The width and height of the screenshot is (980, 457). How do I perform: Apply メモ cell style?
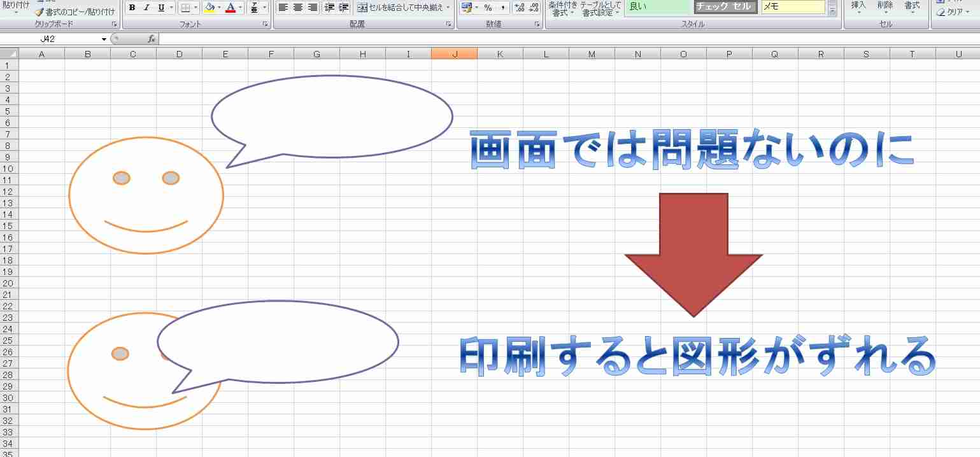(793, 7)
